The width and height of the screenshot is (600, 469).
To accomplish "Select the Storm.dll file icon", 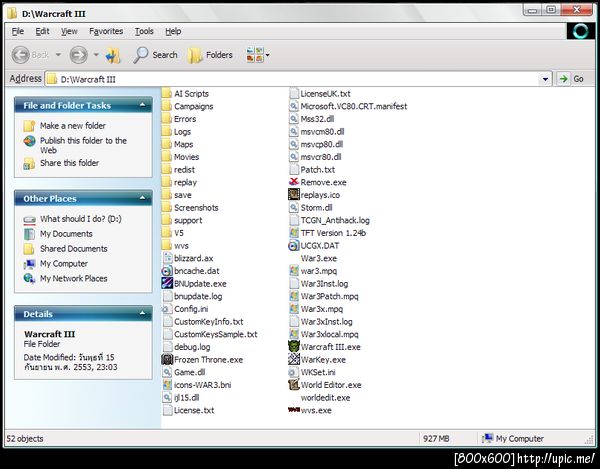I will (x=293, y=207).
